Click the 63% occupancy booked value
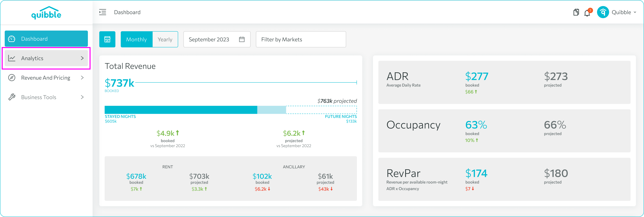This screenshot has height=217, width=644. (x=476, y=125)
